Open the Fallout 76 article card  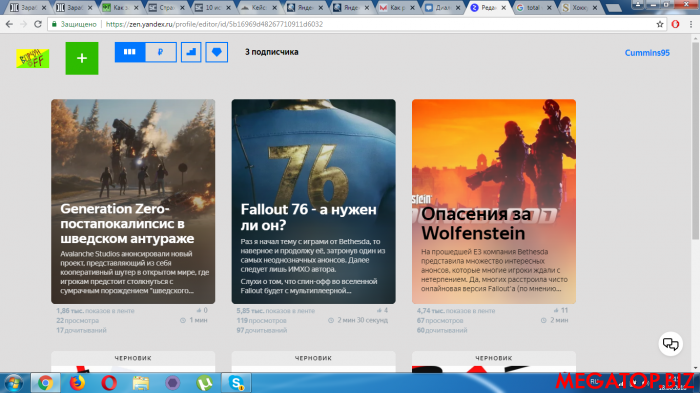pos(313,201)
